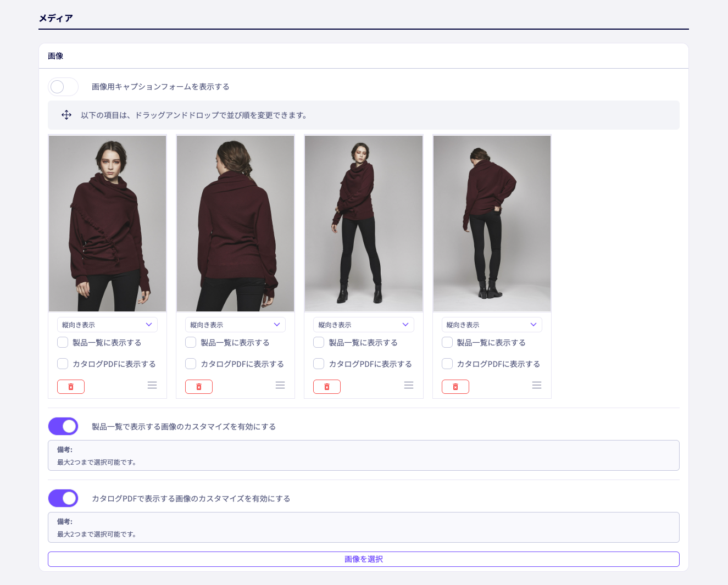Check 製品一覧に表示する on third image

coord(319,342)
